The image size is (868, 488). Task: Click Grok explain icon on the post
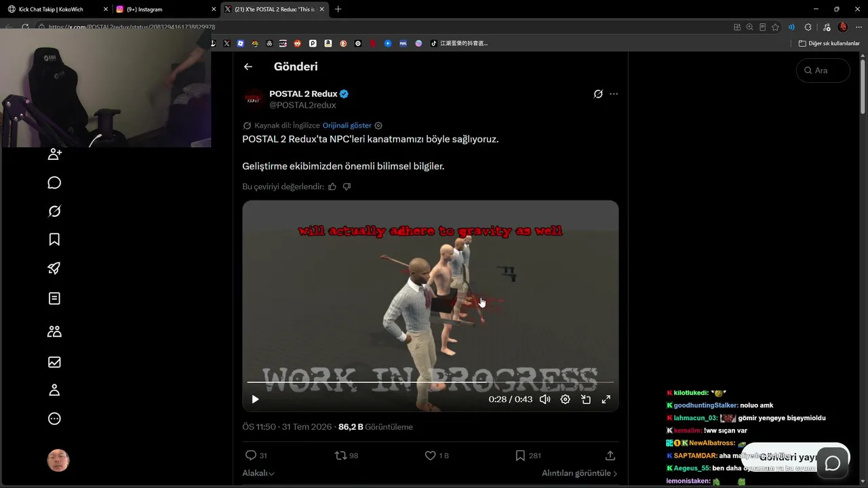(x=598, y=94)
